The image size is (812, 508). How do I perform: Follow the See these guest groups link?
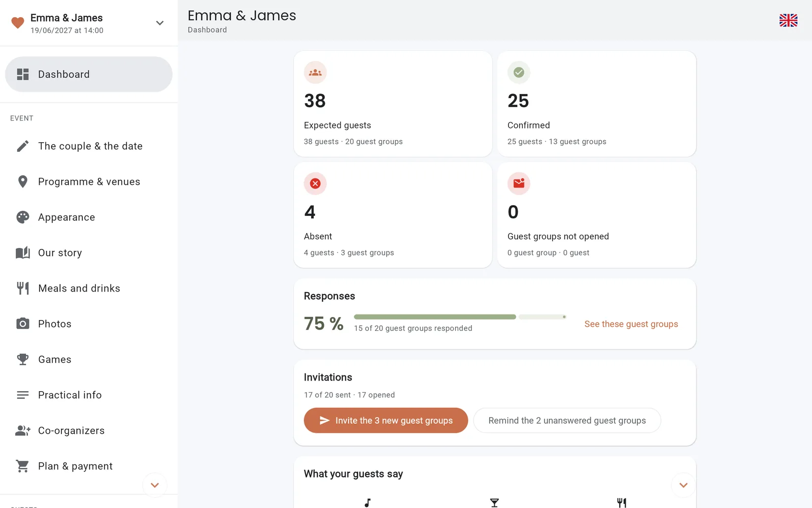[631, 324]
